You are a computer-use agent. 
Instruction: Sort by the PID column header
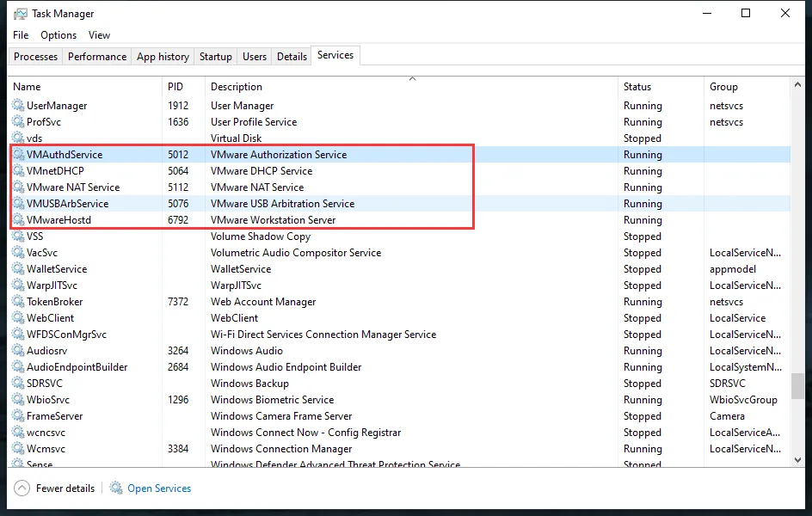pos(184,87)
